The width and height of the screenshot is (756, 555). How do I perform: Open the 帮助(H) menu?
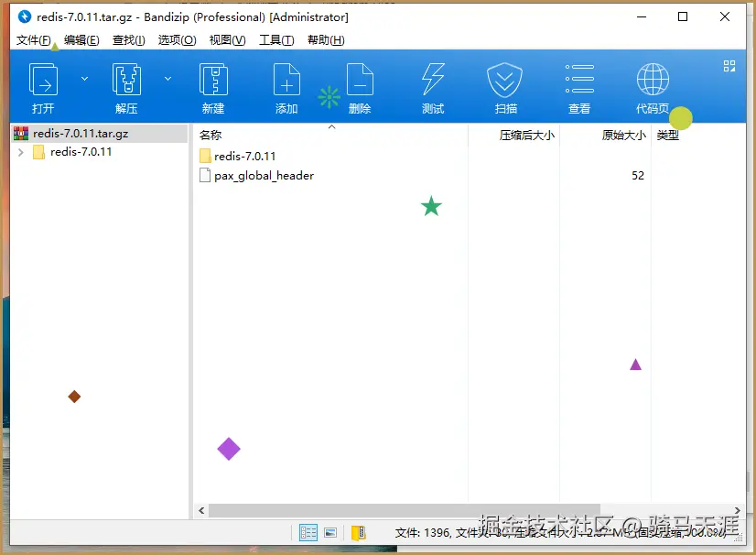326,40
